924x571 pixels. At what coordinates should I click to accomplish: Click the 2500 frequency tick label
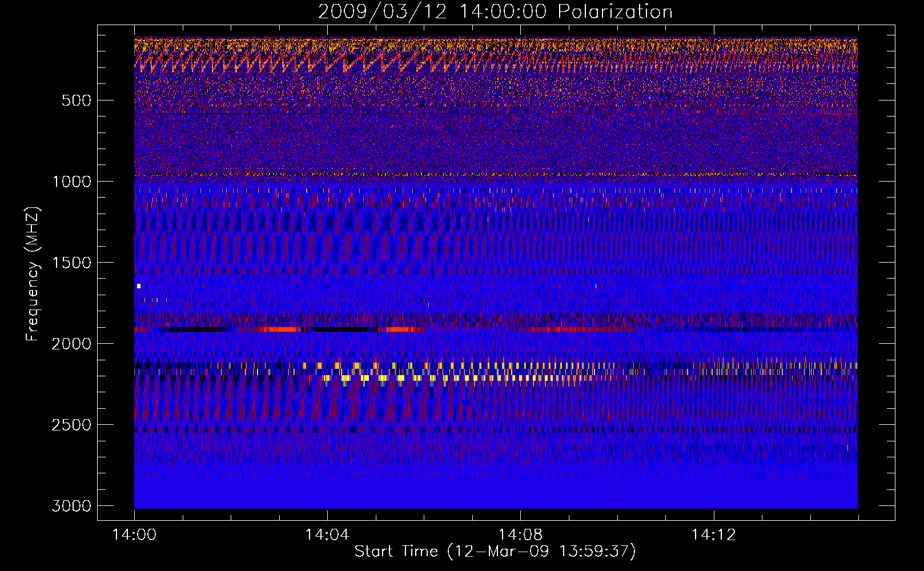(71, 425)
